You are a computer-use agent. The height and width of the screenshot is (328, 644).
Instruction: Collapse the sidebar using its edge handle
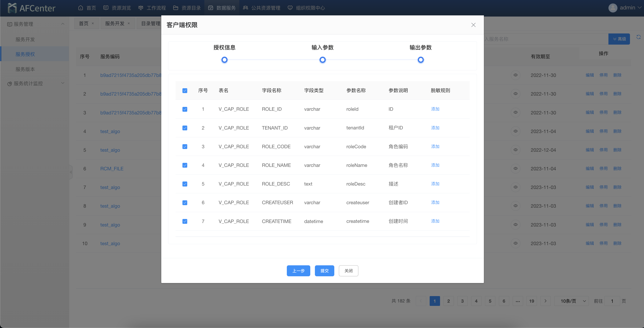click(x=71, y=172)
